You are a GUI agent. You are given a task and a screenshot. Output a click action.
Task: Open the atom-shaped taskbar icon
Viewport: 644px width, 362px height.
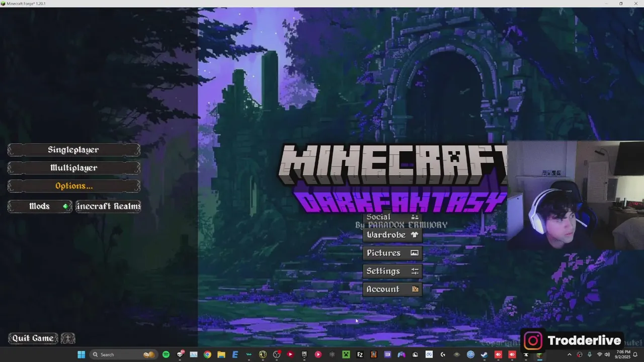[332, 354]
